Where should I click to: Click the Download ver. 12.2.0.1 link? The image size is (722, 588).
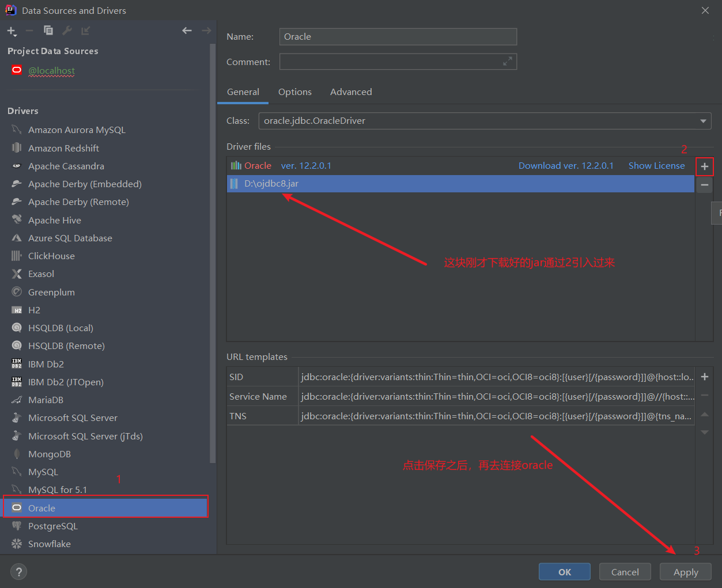click(566, 165)
